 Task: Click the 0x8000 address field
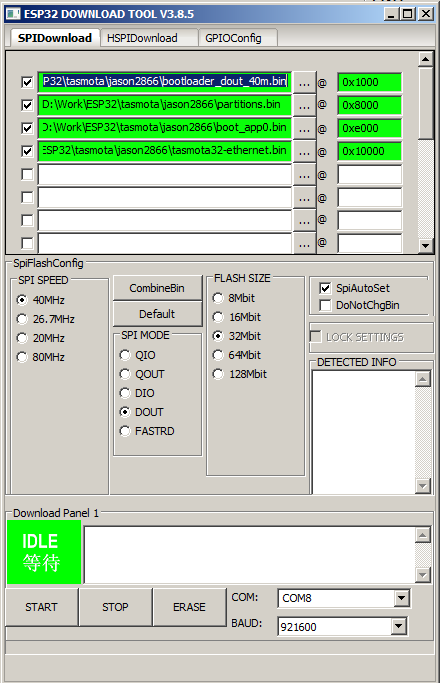369,105
